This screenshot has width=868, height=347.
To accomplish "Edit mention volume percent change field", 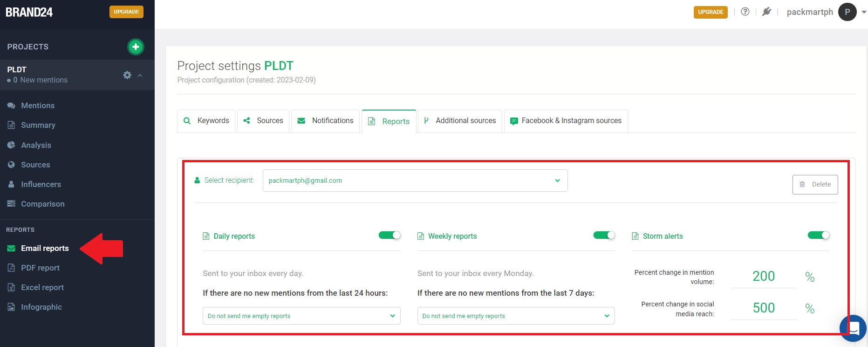I will 764,277.
